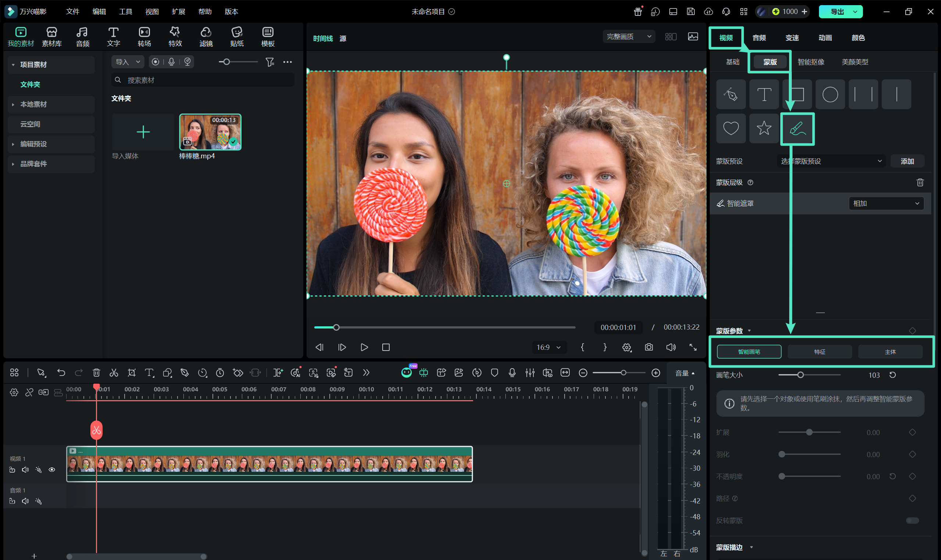Lock the 视频 1 track
The height and width of the screenshot is (560, 941).
point(12,470)
